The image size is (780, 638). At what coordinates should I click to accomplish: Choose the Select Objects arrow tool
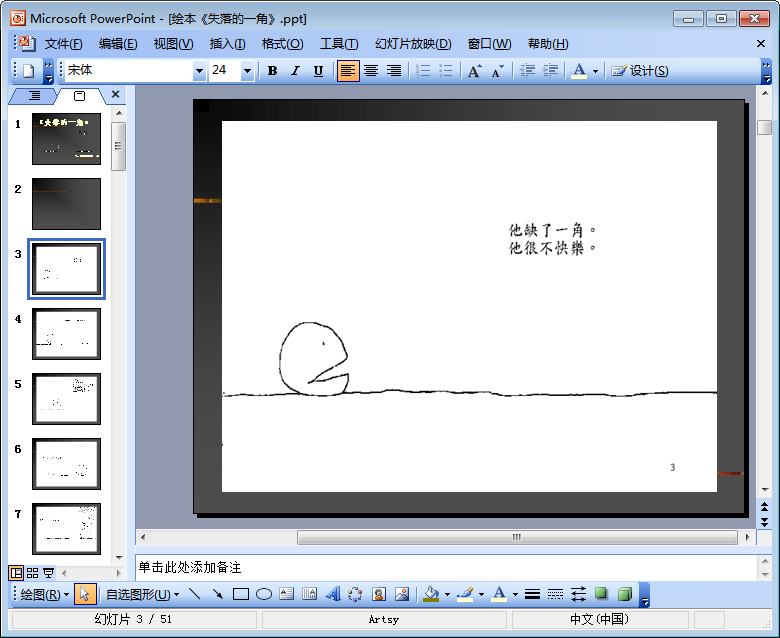pyautogui.click(x=85, y=594)
